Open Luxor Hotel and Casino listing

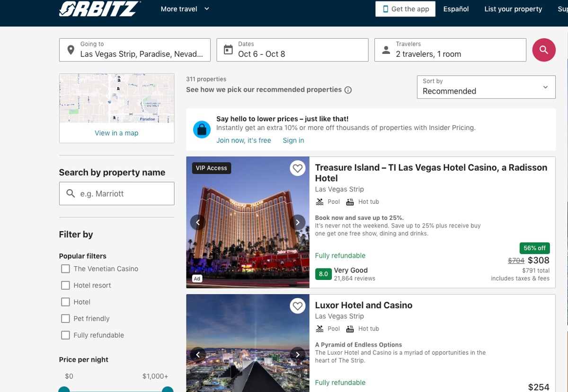(x=364, y=305)
